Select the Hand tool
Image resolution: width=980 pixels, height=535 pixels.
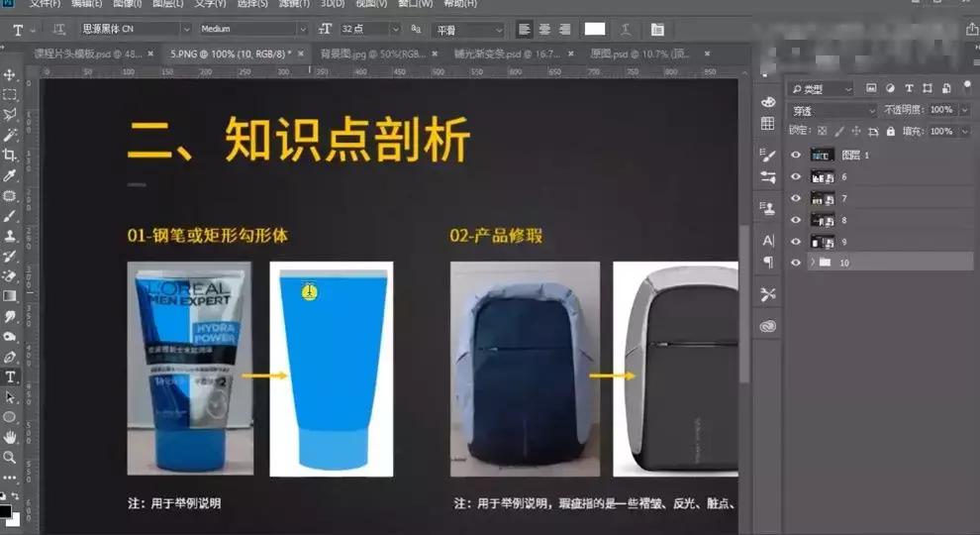pos(9,437)
